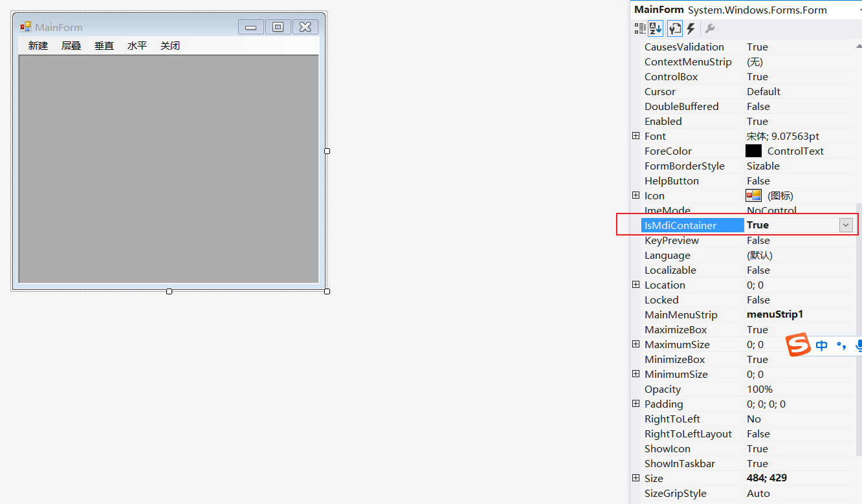Toggle the Sogou 中 Chinese/English mode
This screenshot has height=504, width=862.
[822, 345]
